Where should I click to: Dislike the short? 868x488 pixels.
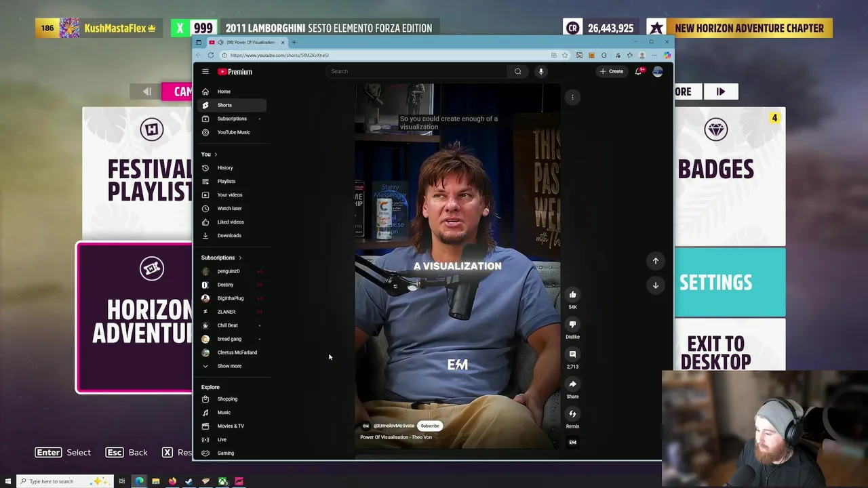(572, 325)
